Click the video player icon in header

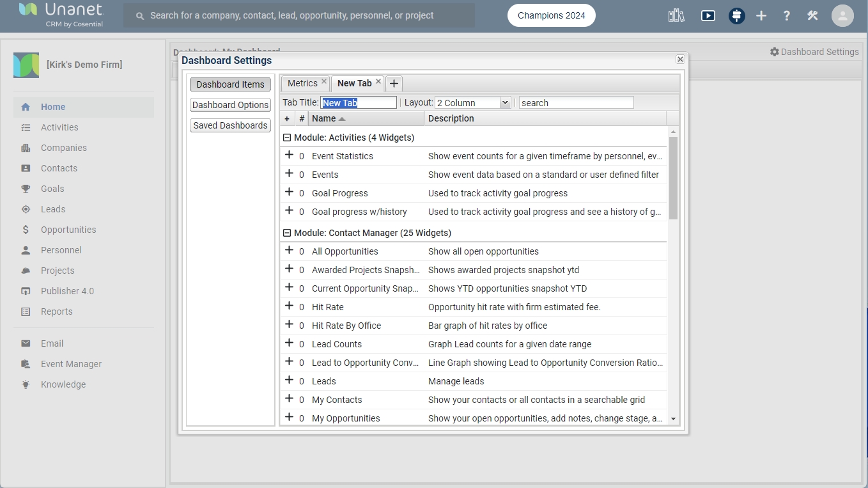coord(708,16)
